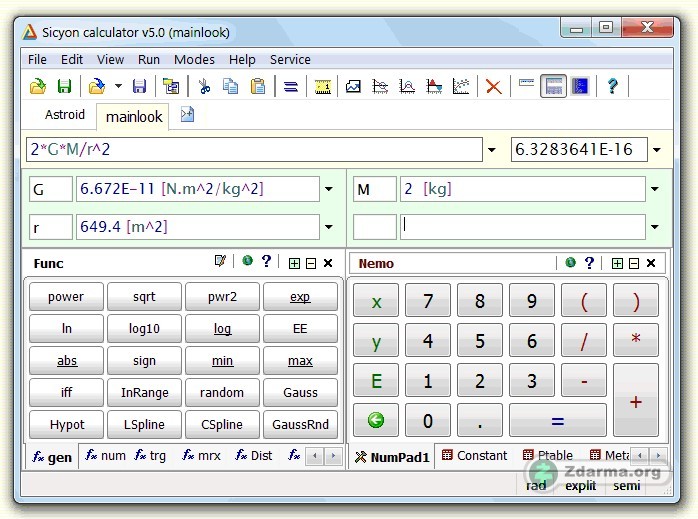Click the M value field showing 2 [kg]
Image resolution: width=698 pixels, height=519 pixels.
coord(523,189)
